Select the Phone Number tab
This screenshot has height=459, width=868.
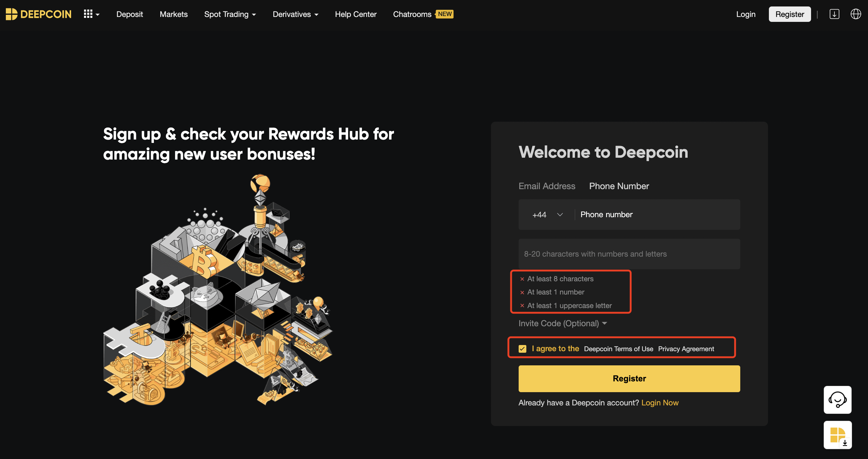[x=619, y=186]
